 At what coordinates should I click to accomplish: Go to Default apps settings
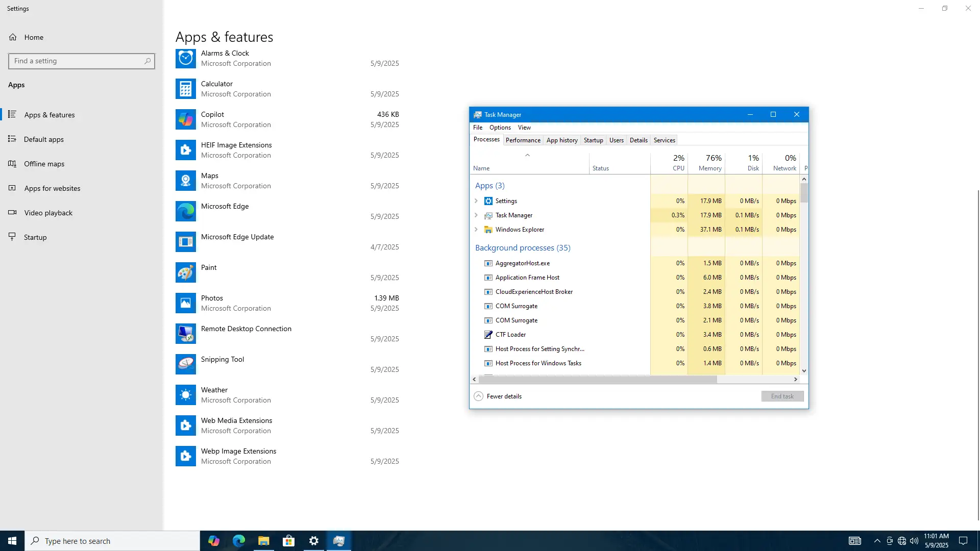click(43, 139)
